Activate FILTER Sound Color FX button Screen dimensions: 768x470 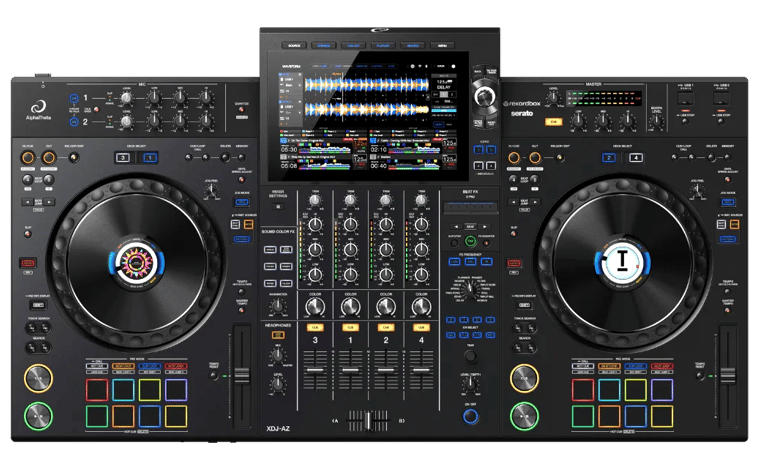[x=286, y=283]
